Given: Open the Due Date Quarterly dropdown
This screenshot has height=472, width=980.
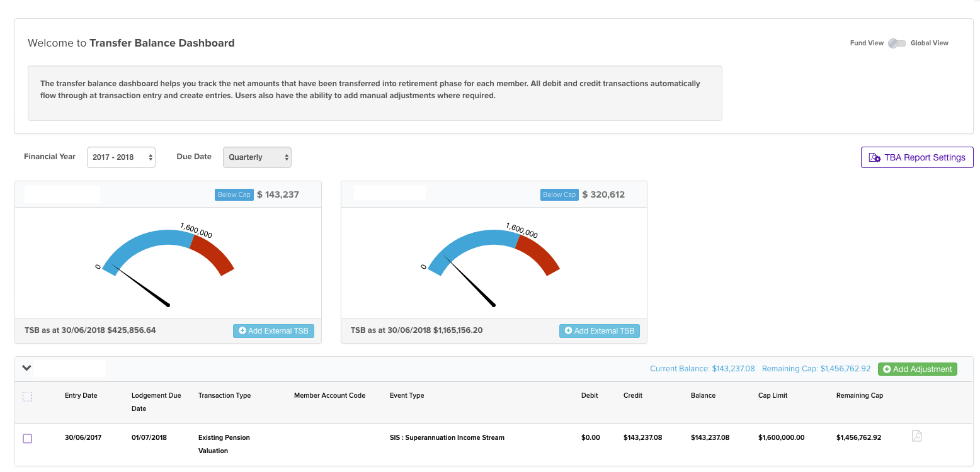Looking at the screenshot, I should 257,157.
